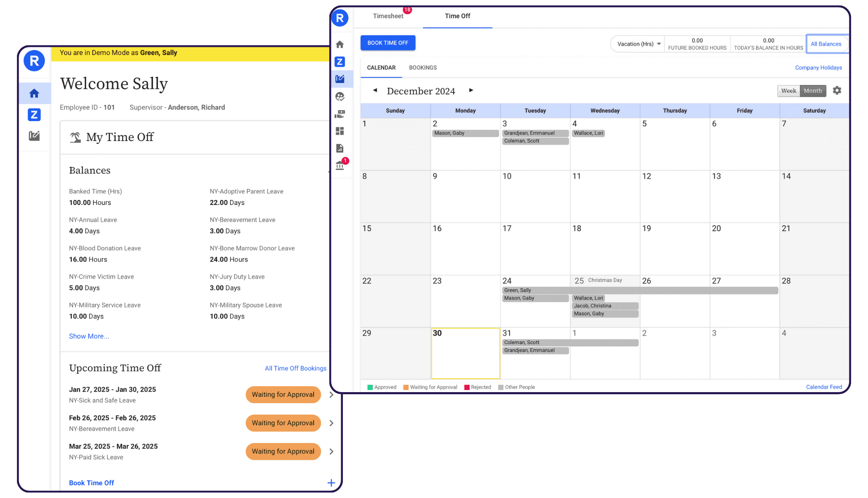Open the Timesheet tab

388,16
